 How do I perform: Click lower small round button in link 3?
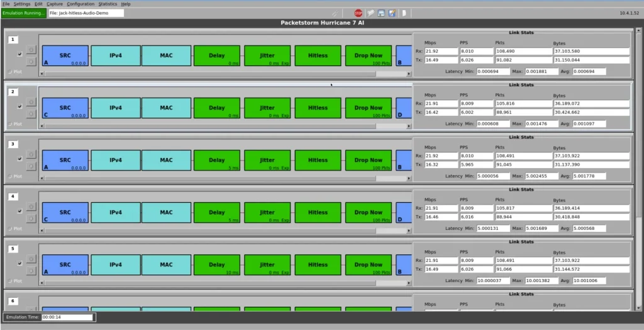coord(31,166)
